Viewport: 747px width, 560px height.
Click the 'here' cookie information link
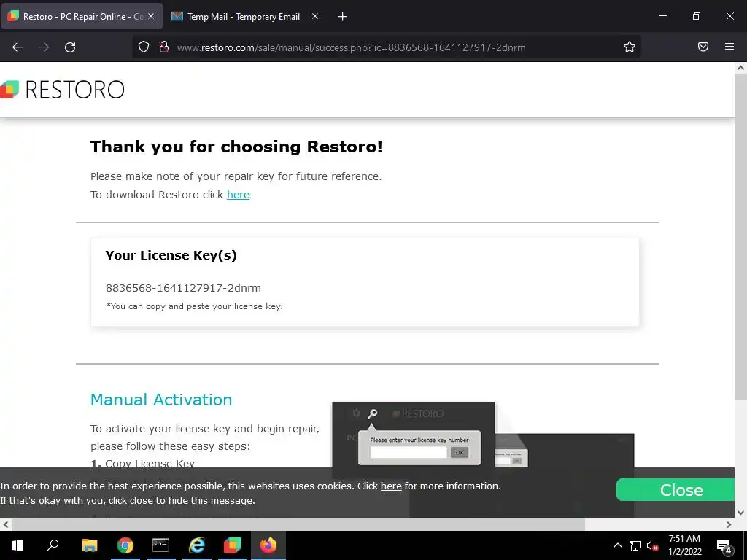[x=391, y=486]
